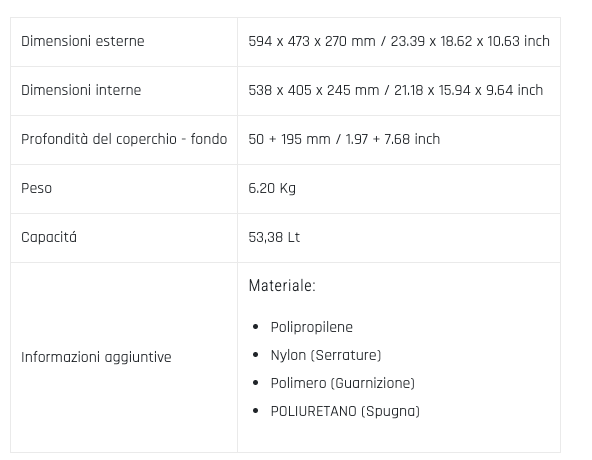Viewport: 592px width, 460px height.
Task: Click the bullet point before Polipropilene
Action: tap(256, 327)
